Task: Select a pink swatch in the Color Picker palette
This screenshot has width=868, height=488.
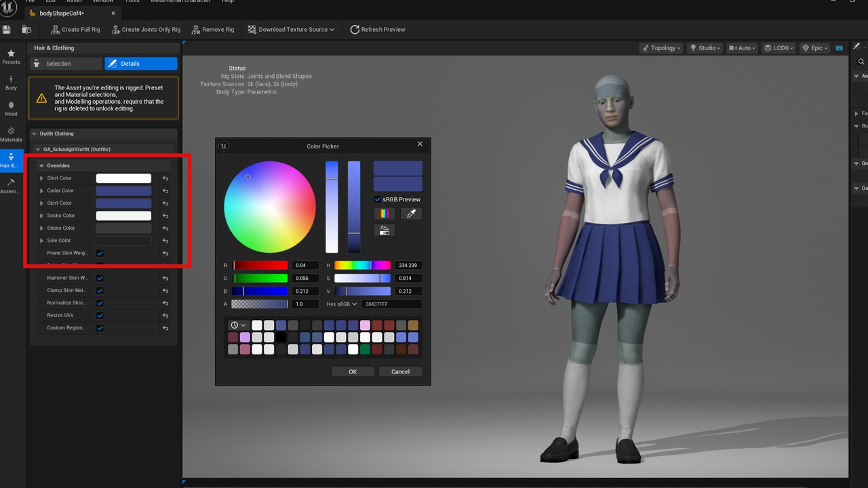Action: click(x=366, y=325)
